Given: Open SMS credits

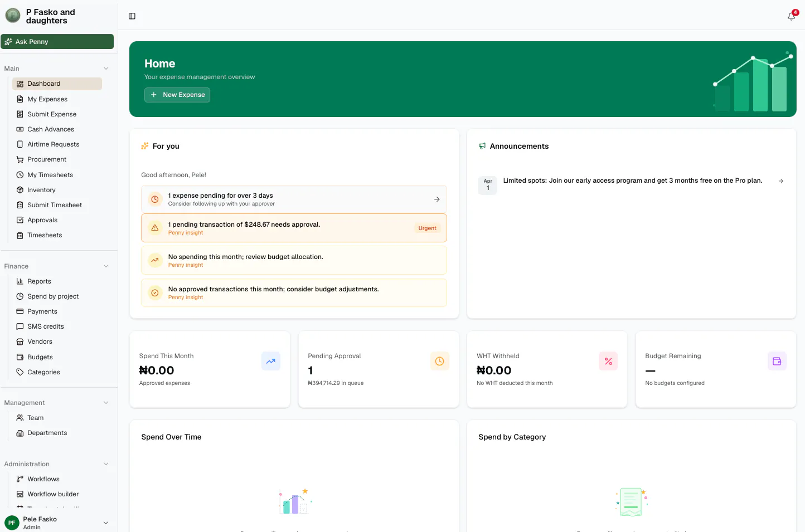Looking at the screenshot, I should 57,326.
